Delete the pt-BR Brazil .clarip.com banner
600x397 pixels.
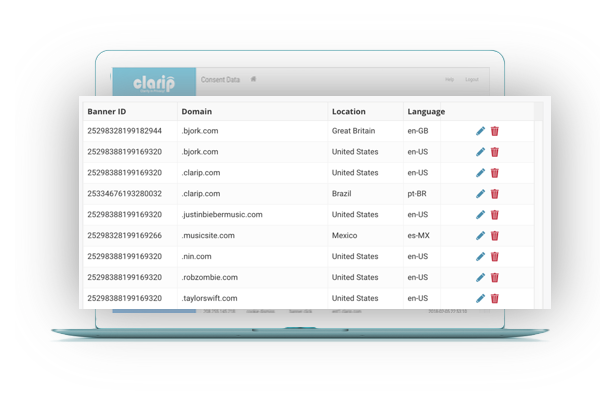pos(495,194)
